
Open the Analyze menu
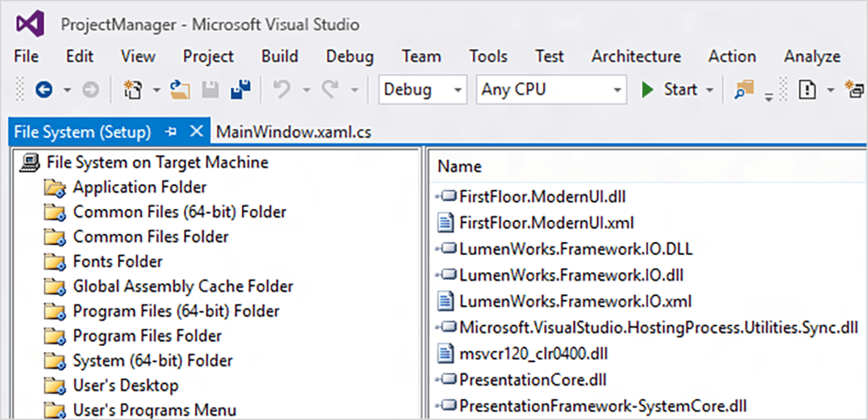coord(812,56)
